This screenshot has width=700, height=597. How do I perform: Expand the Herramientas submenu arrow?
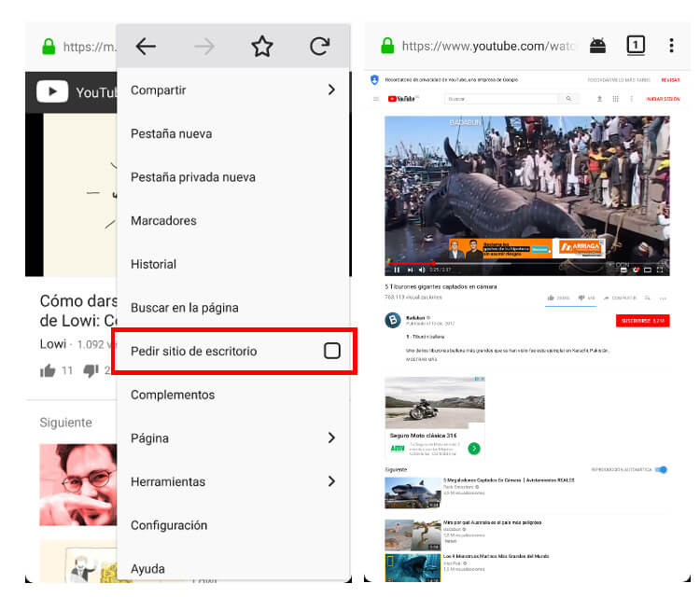331,481
